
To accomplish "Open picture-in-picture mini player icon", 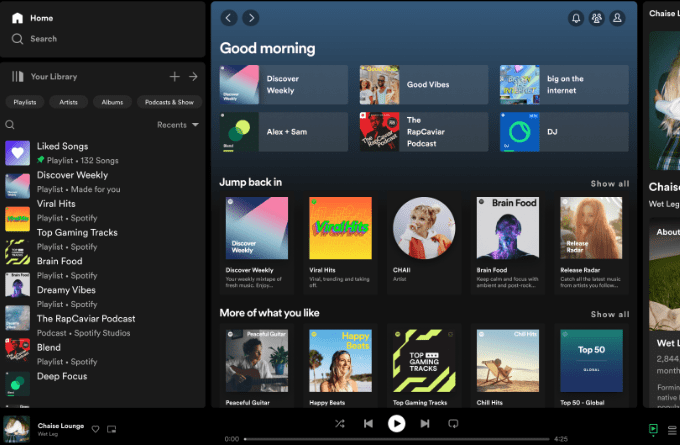I will [x=111, y=429].
